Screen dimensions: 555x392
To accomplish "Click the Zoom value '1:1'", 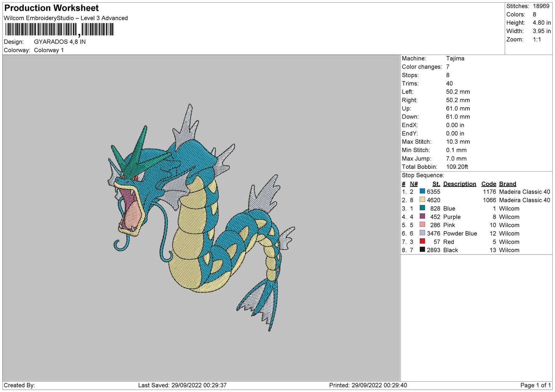I will [537, 40].
